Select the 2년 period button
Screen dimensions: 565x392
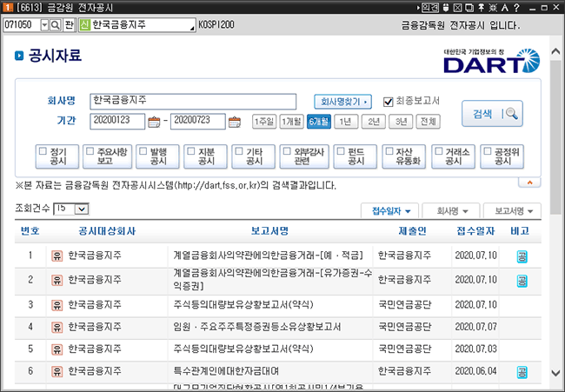(x=373, y=122)
